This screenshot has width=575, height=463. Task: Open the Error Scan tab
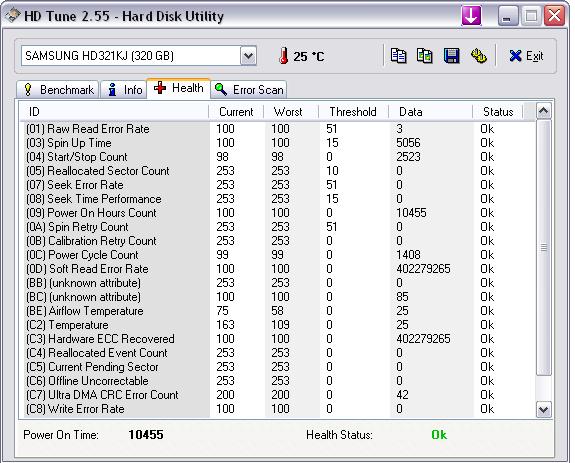click(x=249, y=90)
